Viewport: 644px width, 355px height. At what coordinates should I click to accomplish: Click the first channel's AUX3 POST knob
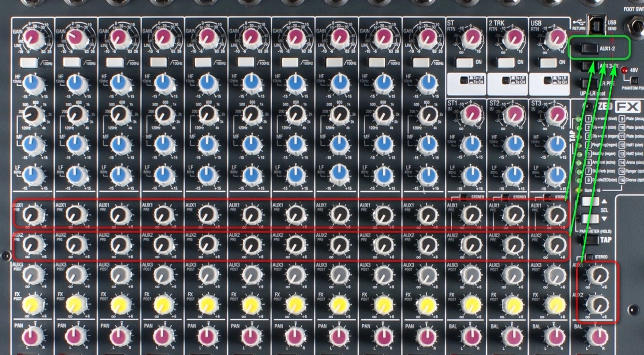click(x=32, y=274)
